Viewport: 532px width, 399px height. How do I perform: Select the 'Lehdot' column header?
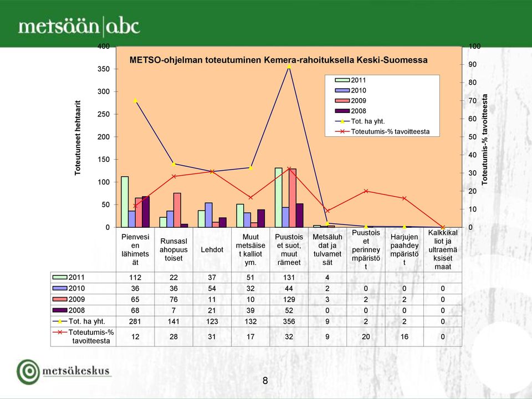212,249
